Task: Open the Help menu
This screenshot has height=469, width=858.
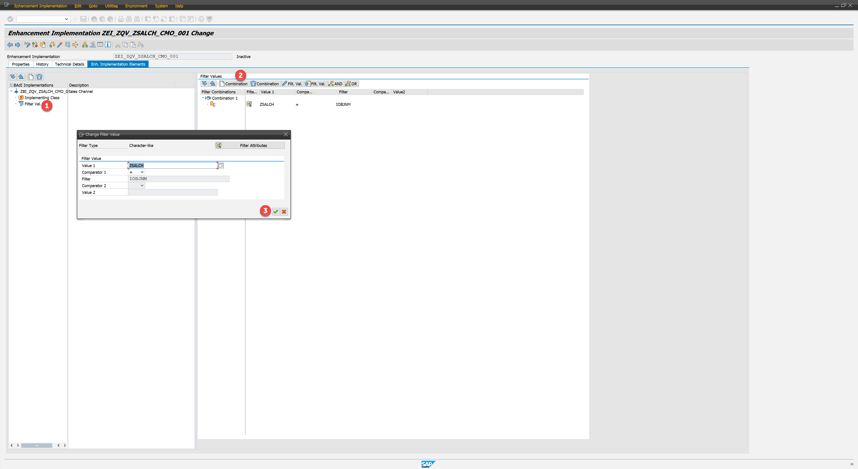Action: pos(179,6)
